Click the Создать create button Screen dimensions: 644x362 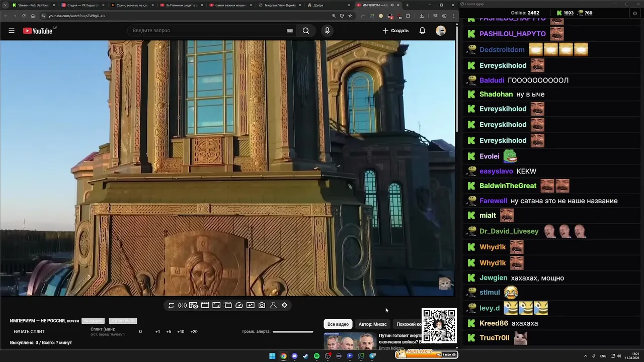point(395,31)
